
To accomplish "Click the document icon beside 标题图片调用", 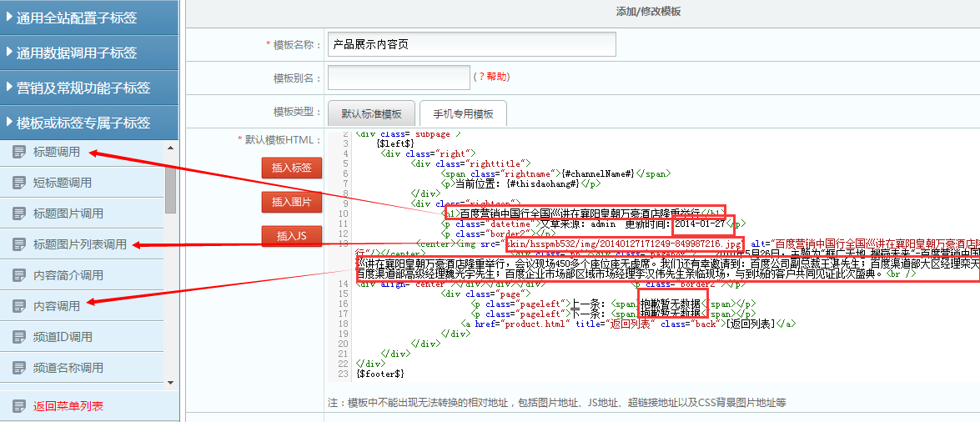I will 18,214.
